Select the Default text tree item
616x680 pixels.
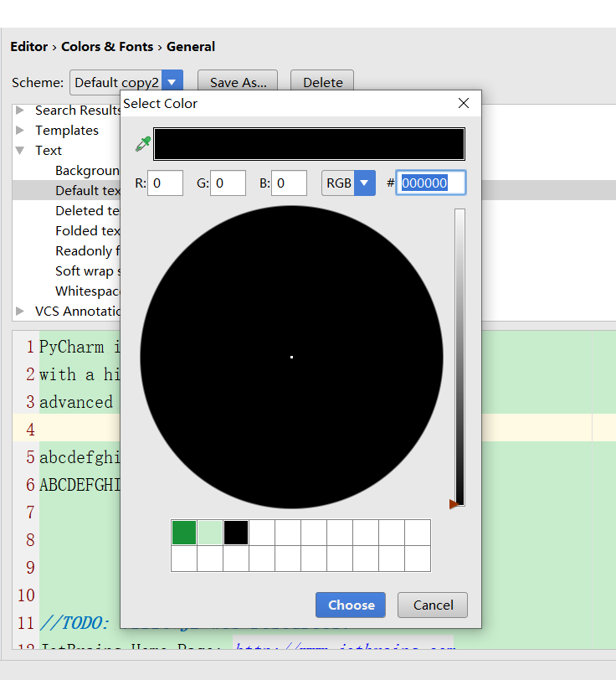pos(88,190)
